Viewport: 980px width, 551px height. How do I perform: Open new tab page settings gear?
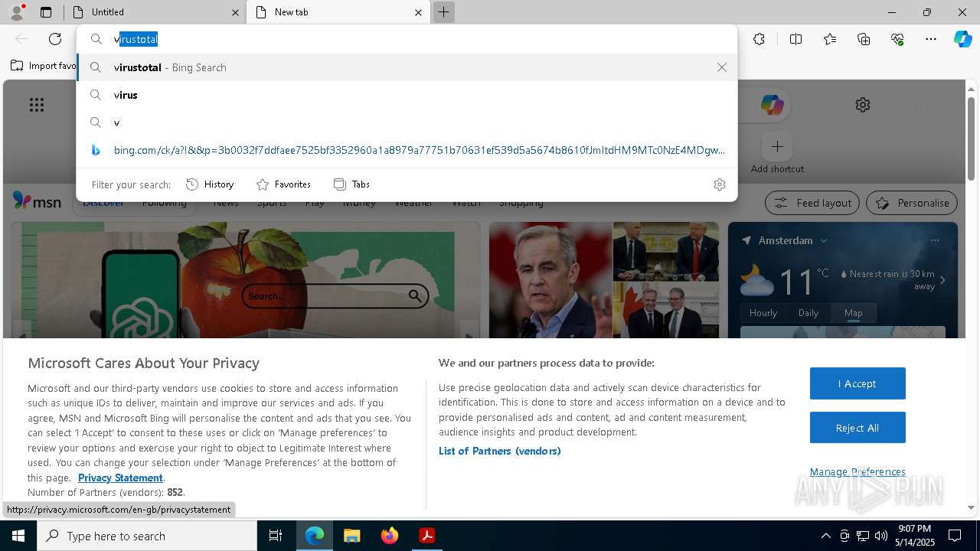pyautogui.click(x=863, y=105)
